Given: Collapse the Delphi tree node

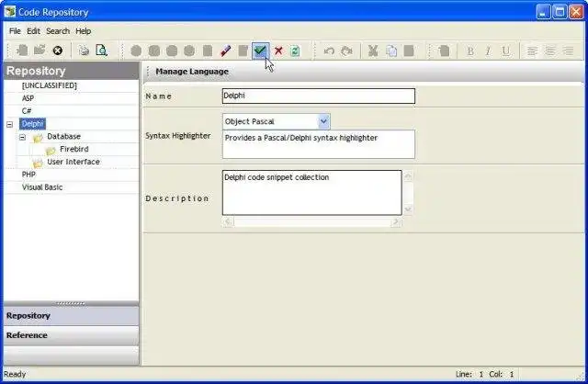Looking at the screenshot, I should [10, 124].
